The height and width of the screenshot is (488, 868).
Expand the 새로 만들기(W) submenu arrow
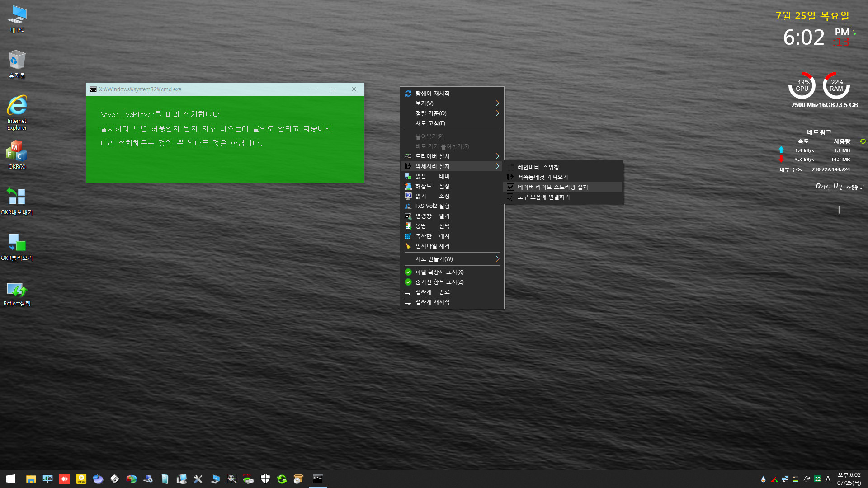(x=497, y=259)
